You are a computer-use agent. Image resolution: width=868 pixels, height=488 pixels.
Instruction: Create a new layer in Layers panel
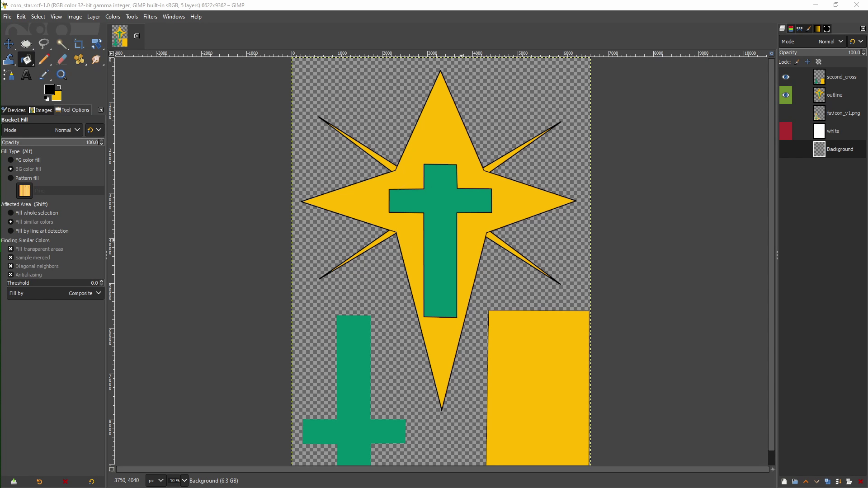click(x=784, y=482)
